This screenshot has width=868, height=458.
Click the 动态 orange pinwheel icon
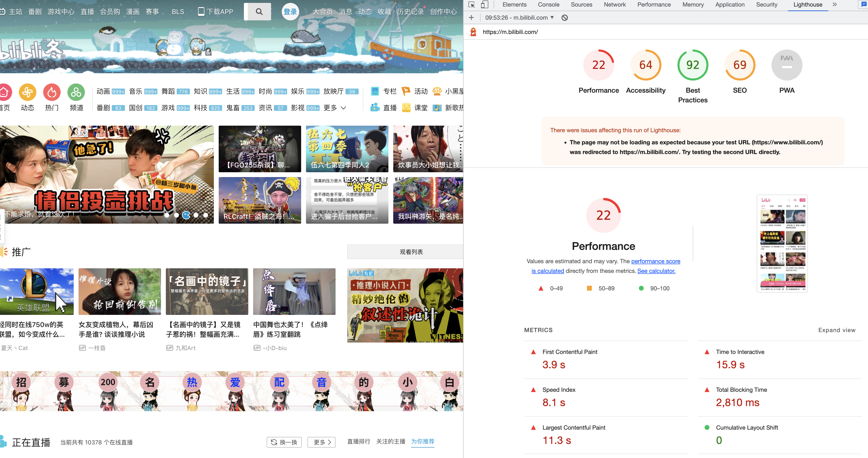pyautogui.click(x=28, y=92)
